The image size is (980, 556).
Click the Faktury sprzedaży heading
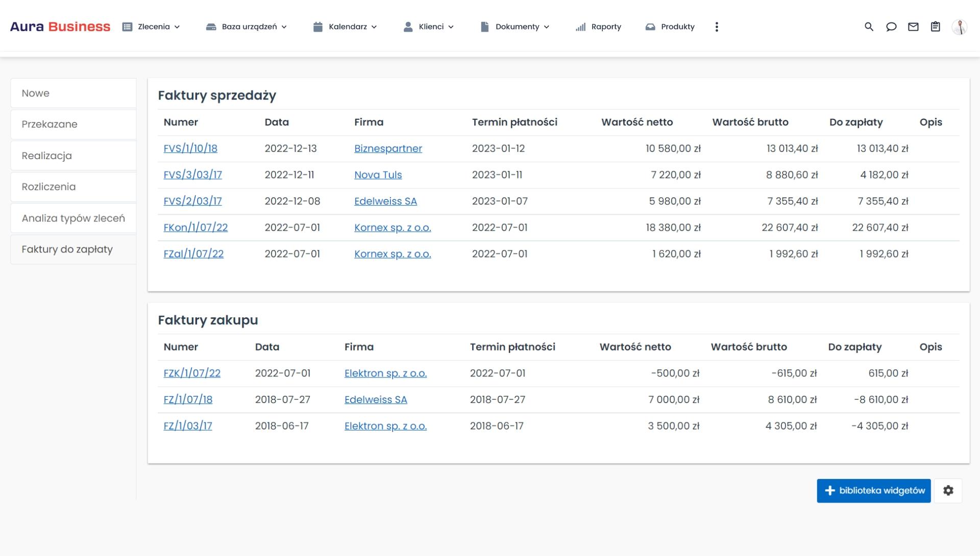217,95
